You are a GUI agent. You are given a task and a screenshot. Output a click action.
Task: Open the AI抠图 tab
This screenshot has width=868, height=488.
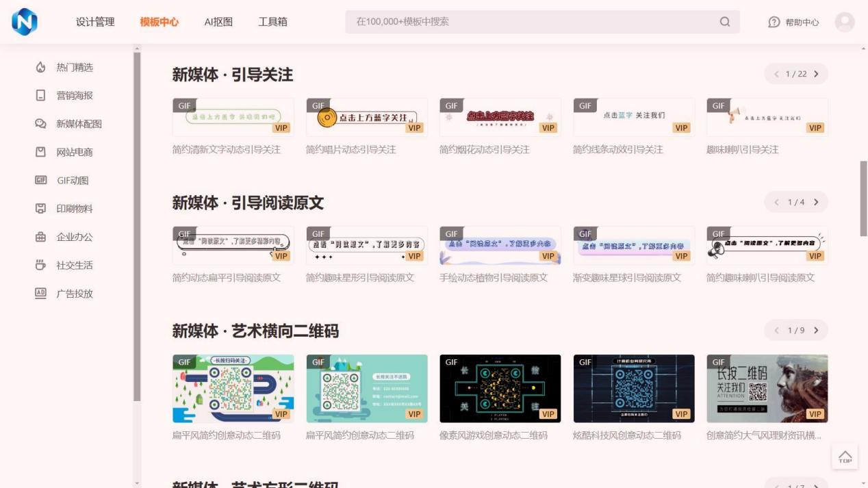(x=218, y=22)
